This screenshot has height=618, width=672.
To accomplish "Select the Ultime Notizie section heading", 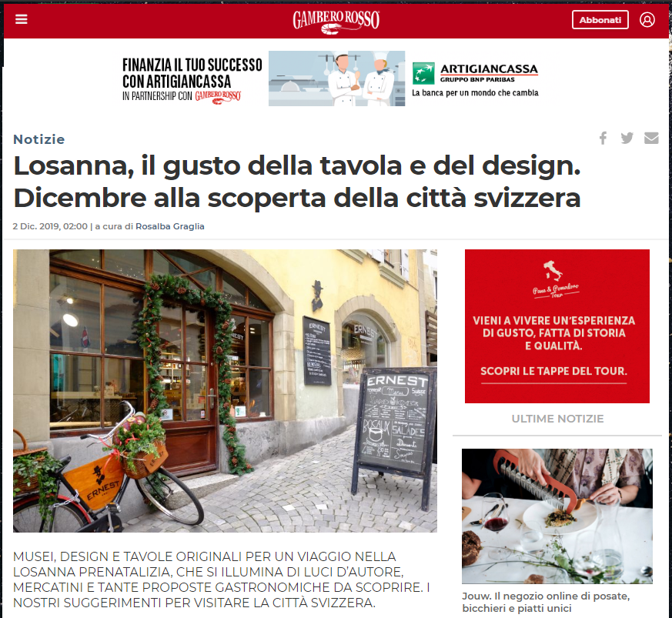I will pyautogui.click(x=557, y=419).
